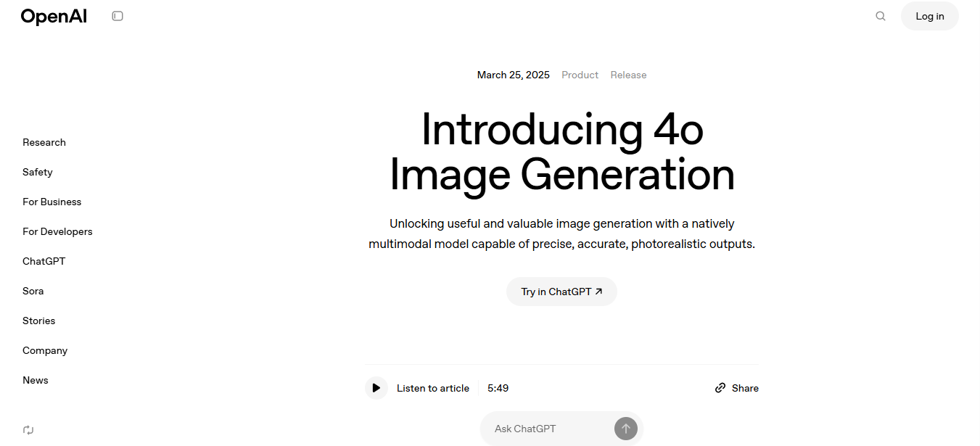Viewport: 980px width, 446px height.
Task: Go to the Safety section
Action: (x=38, y=172)
